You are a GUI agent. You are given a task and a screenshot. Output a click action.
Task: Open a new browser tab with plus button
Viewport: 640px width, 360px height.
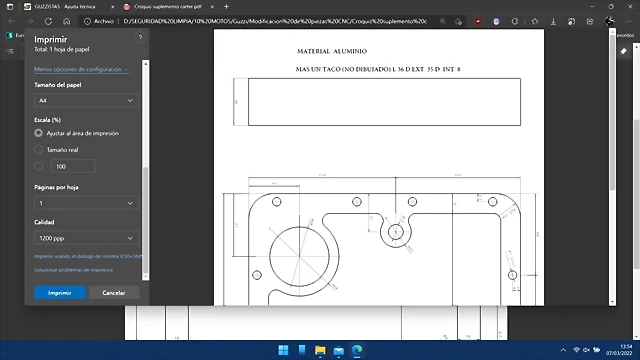point(226,7)
